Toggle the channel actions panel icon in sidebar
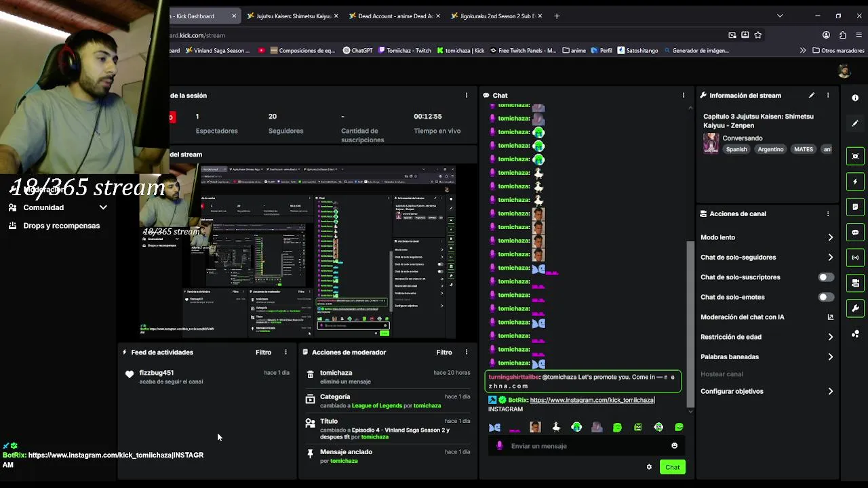Image resolution: width=868 pixels, height=488 pixels. click(x=855, y=283)
